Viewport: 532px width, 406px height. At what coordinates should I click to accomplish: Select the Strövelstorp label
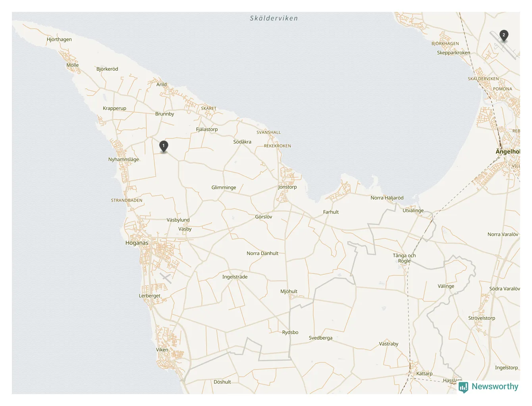(482, 318)
